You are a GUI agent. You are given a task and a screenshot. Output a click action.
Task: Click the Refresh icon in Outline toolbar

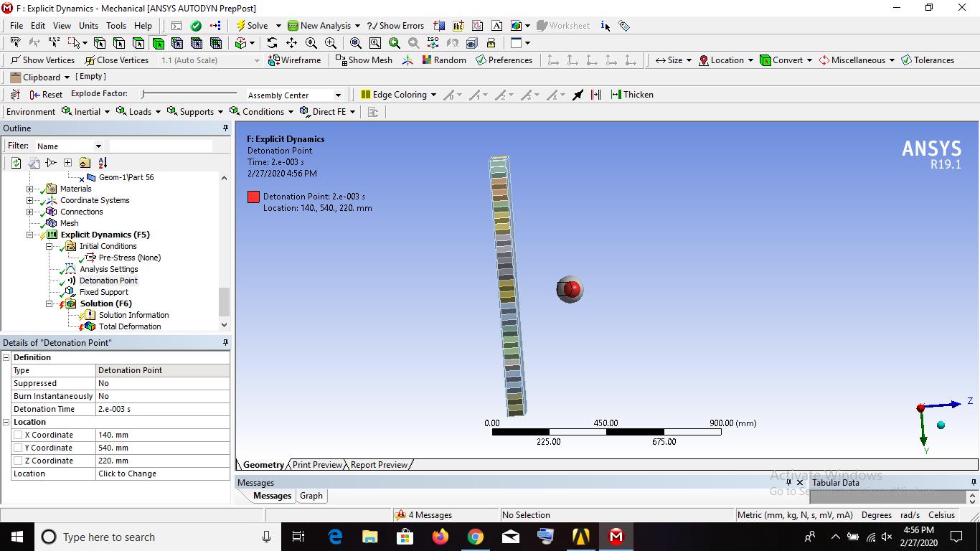tap(16, 163)
